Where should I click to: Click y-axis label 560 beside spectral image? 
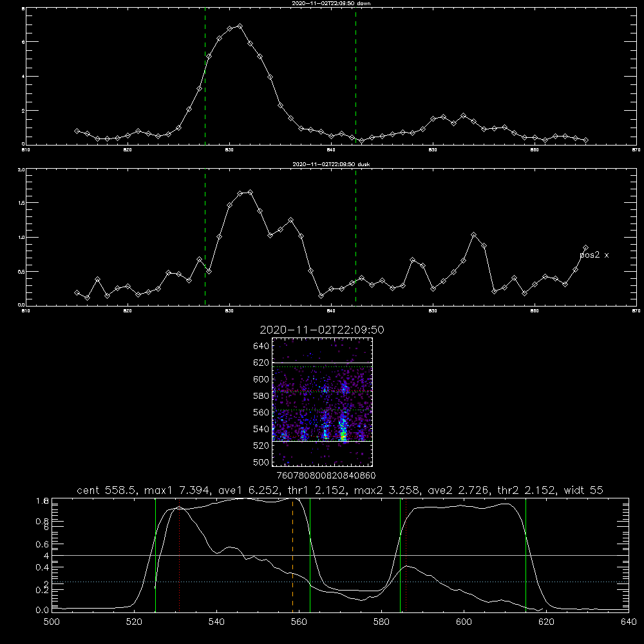point(261,412)
